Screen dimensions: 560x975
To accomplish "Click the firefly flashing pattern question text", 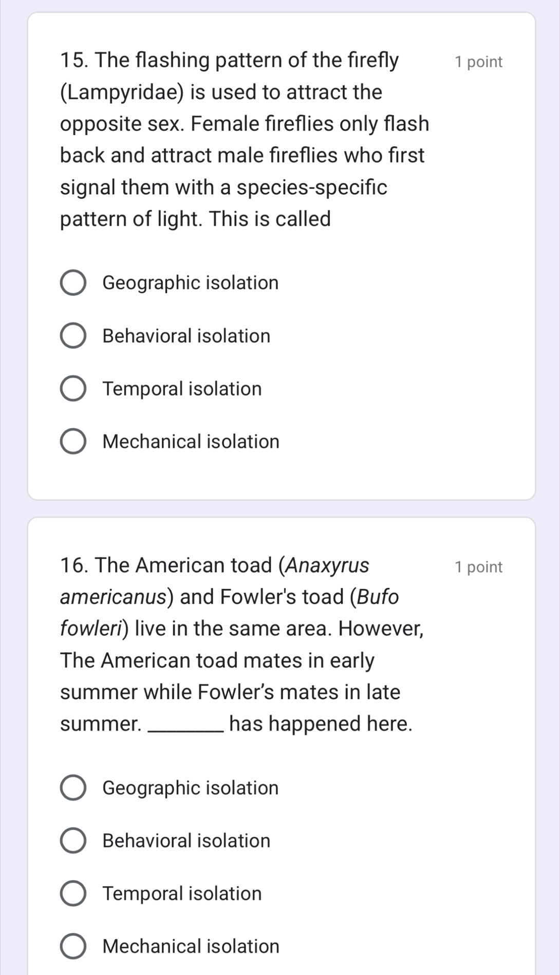I will click(245, 140).
